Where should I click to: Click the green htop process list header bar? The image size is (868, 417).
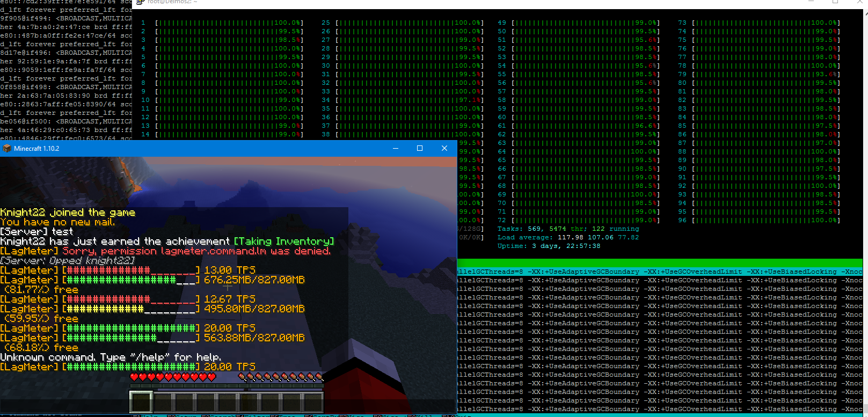coord(660,263)
